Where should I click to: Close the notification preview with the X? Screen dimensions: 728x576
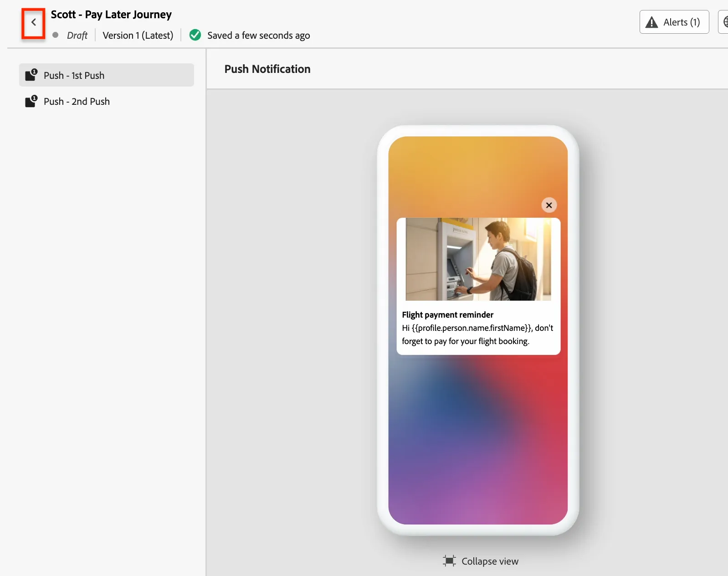tap(549, 205)
